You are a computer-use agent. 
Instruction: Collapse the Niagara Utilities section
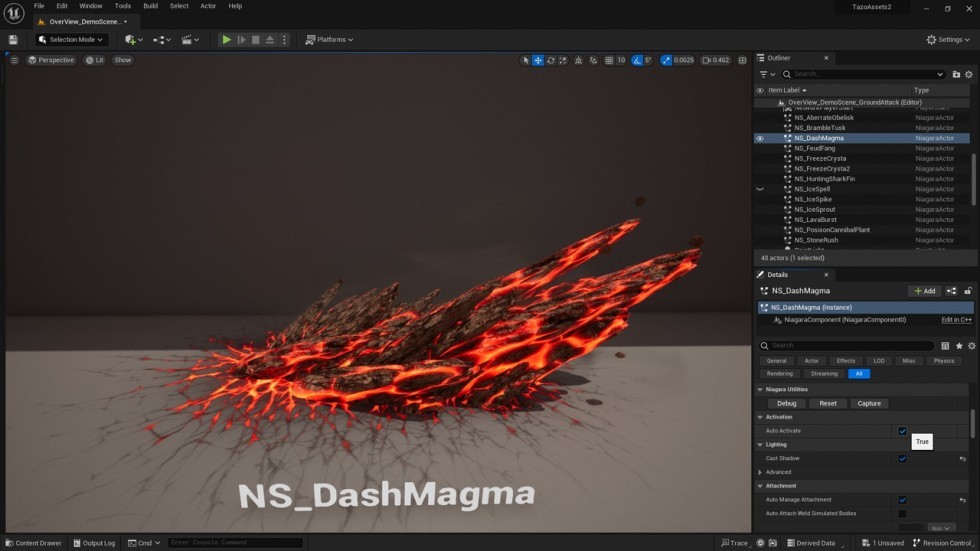pos(760,389)
